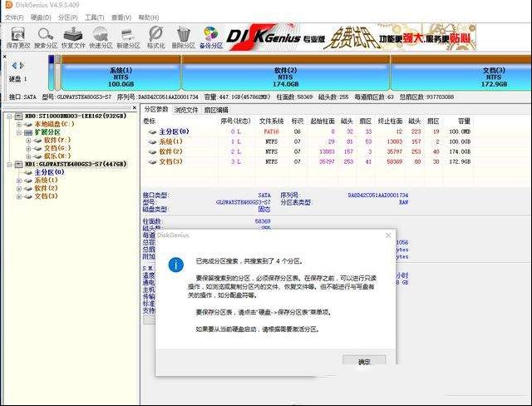Select the 软件(2) row in partition table
Viewport: 532px width, 406px height.
pyautogui.click(x=307, y=151)
